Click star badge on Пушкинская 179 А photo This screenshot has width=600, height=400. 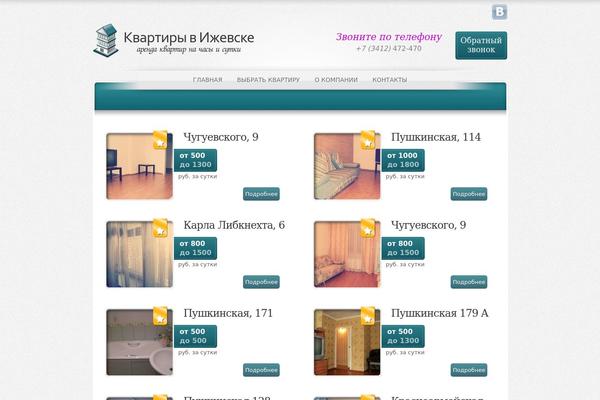[x=367, y=316]
